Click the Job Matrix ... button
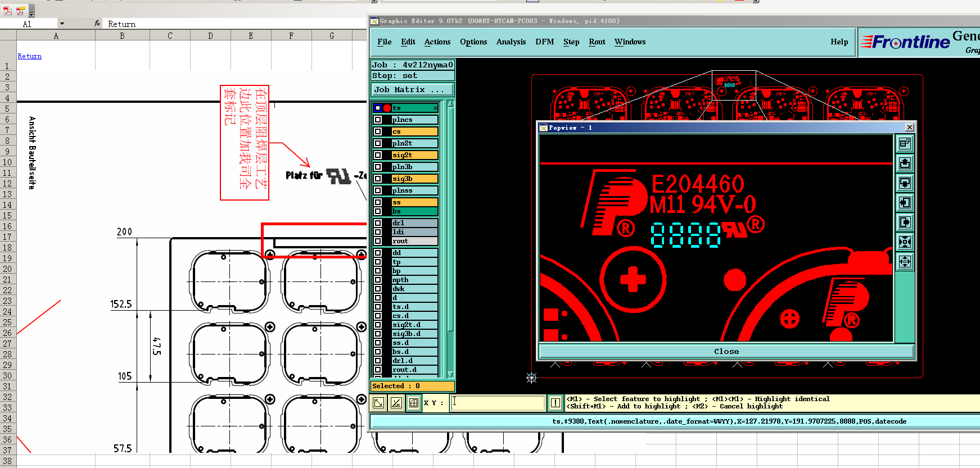Image resolution: width=980 pixels, height=468 pixels. click(412, 90)
